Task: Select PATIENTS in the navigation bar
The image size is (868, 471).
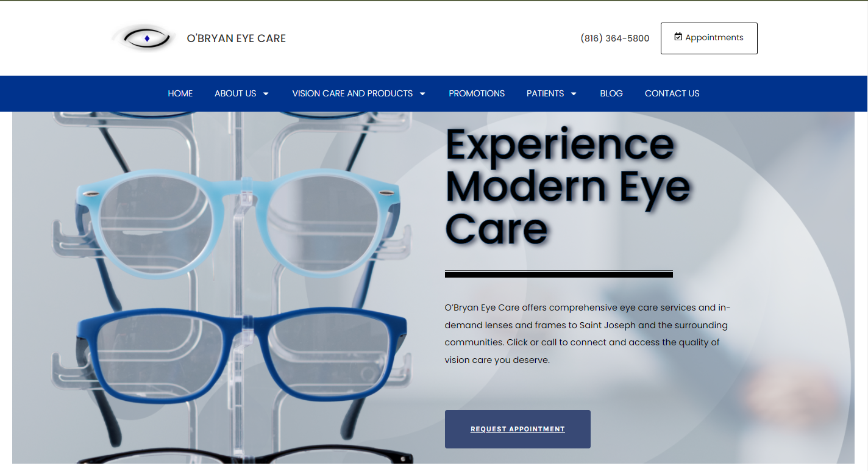Action: pyautogui.click(x=545, y=93)
